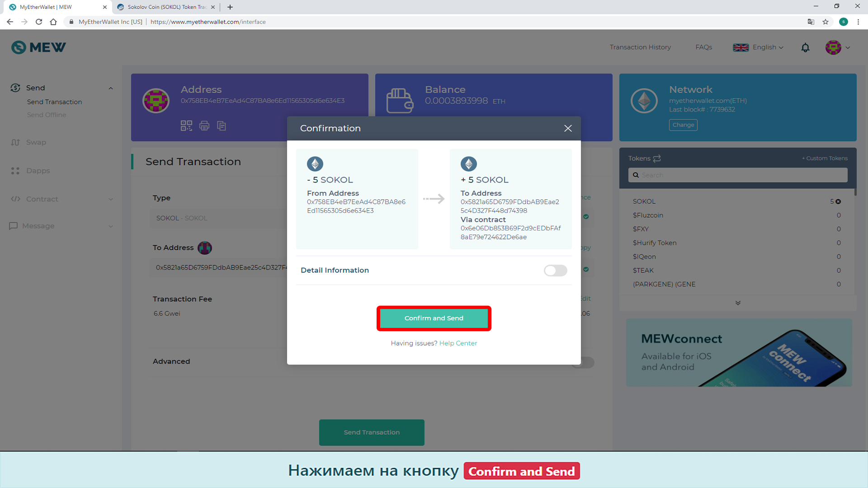Screen dimensions: 868x488
Task: Click the Dapps grid icon
Action: [15, 171]
